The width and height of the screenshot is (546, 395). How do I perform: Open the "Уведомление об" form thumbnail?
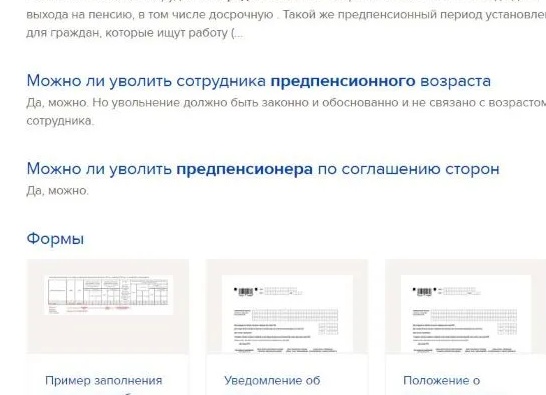pos(287,306)
